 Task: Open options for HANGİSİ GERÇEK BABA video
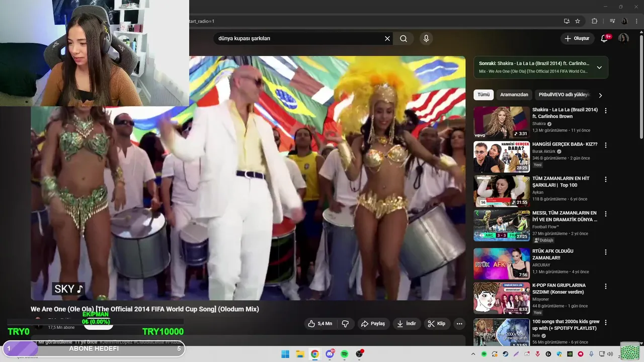pos(606,145)
